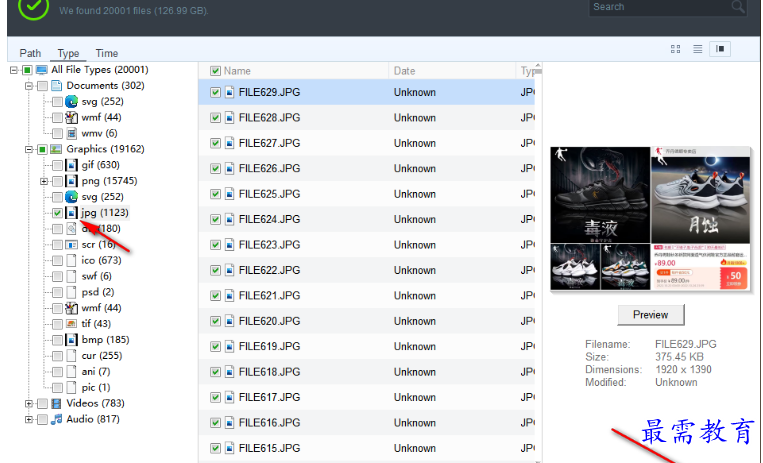Screen dimensions: 763x463
Task: Collapse the Documents tree node
Action: point(29,86)
